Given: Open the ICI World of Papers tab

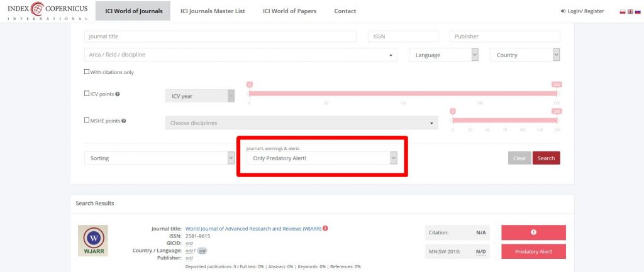Looking at the screenshot, I should tap(289, 11).
